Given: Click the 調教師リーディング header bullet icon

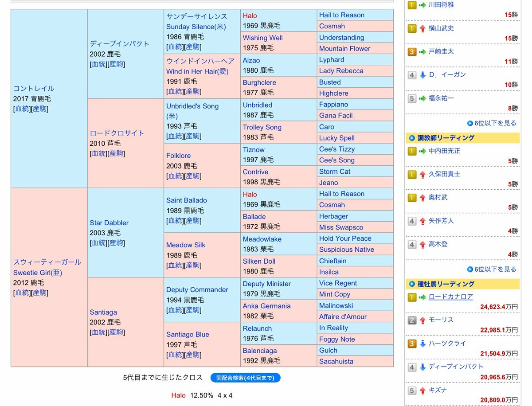Looking at the screenshot, I should pyautogui.click(x=412, y=138).
